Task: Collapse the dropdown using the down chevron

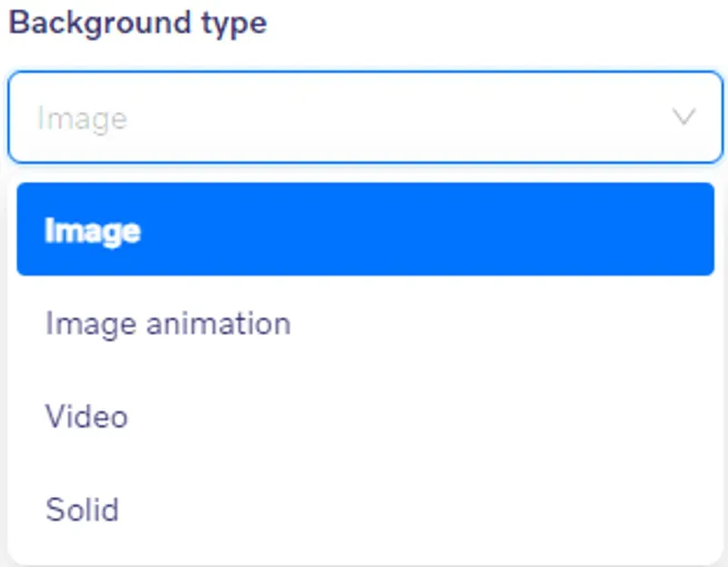Action: coord(684,116)
